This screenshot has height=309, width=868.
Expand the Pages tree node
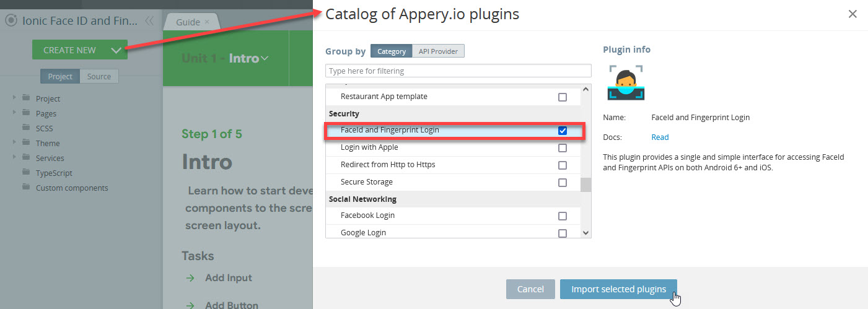pos(14,113)
